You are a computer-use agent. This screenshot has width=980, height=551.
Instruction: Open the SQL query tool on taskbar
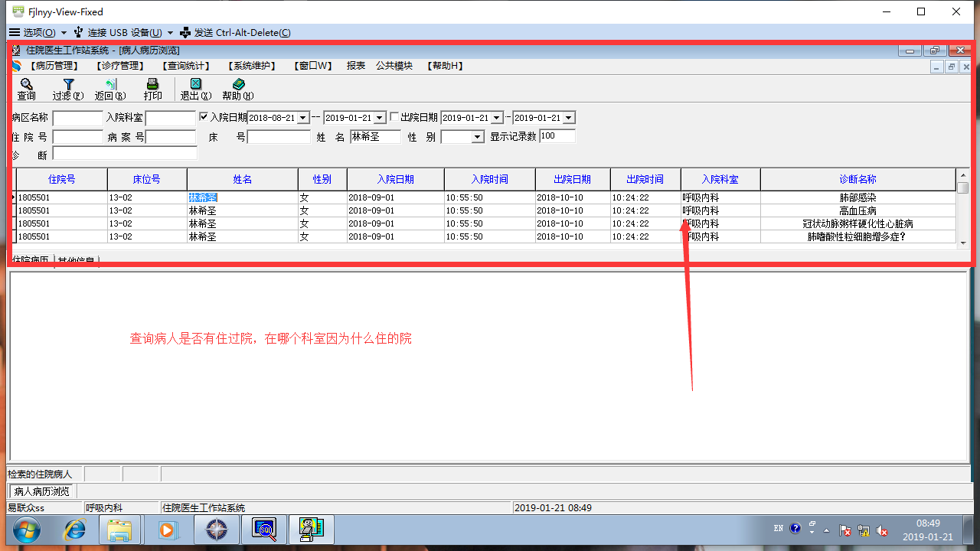pos(264,530)
